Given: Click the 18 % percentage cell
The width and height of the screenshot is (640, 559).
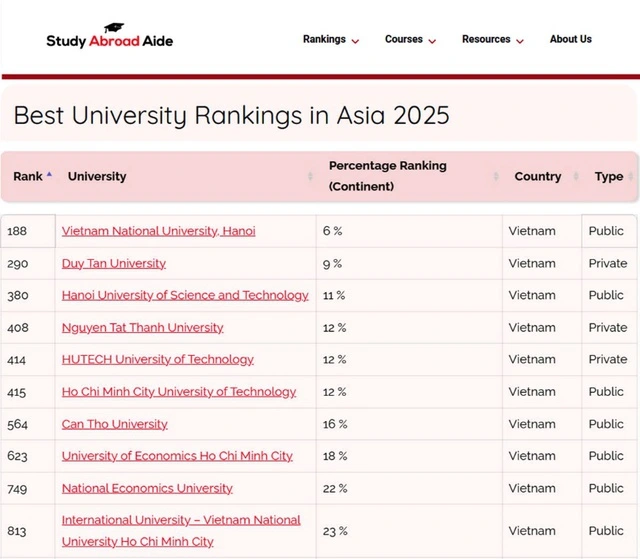Looking at the screenshot, I should [x=409, y=456].
